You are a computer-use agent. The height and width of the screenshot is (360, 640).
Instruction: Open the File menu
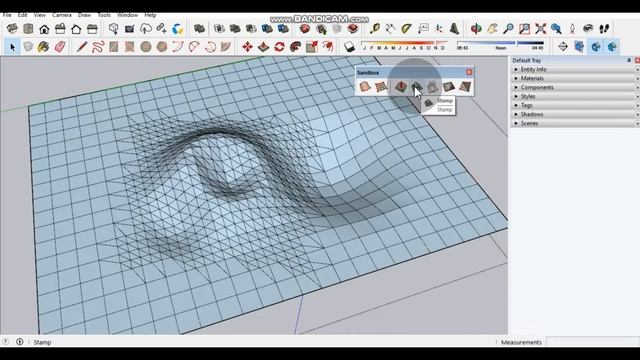click(x=7, y=15)
